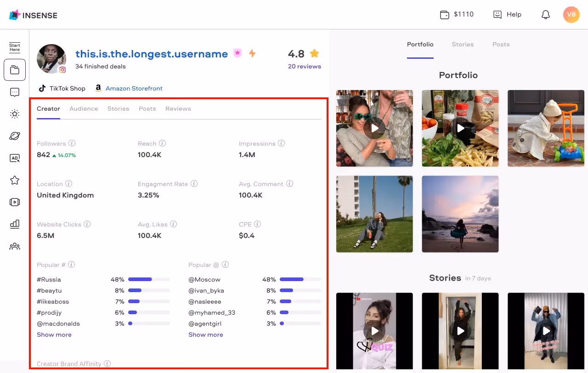Open the Reviews tab

(x=178, y=108)
